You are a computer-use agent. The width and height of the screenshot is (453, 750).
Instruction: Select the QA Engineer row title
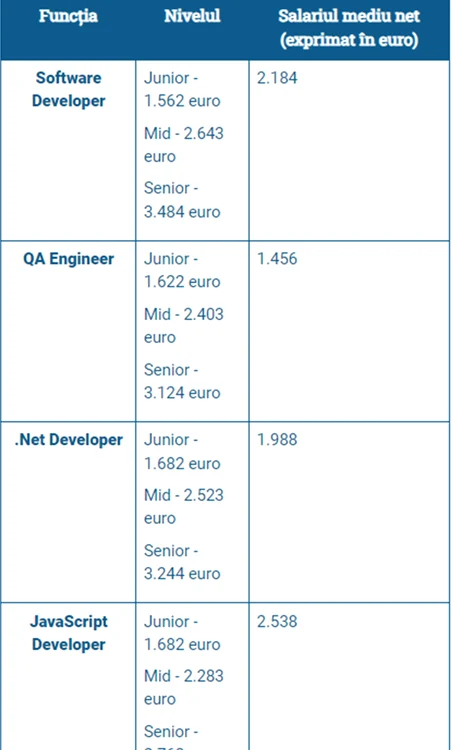point(68,259)
